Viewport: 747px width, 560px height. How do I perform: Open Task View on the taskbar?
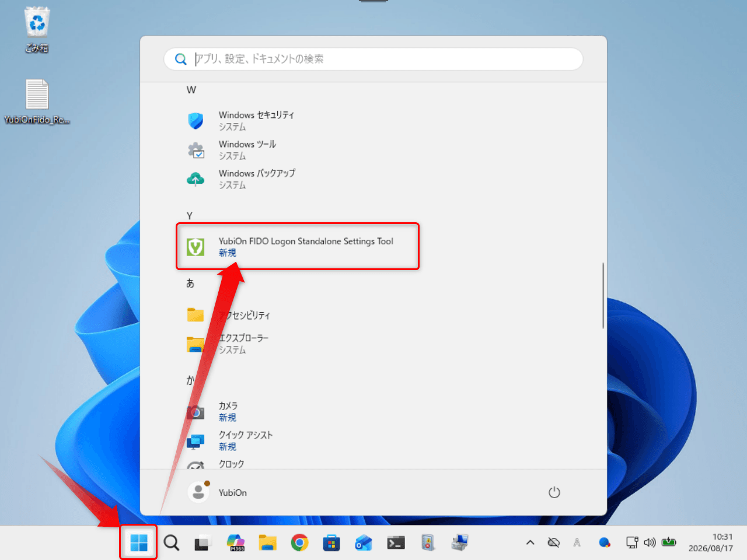(203, 543)
